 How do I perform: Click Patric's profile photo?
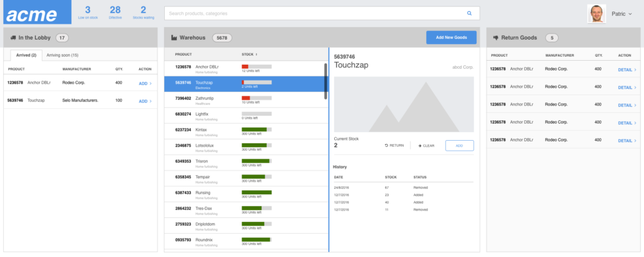597,14
